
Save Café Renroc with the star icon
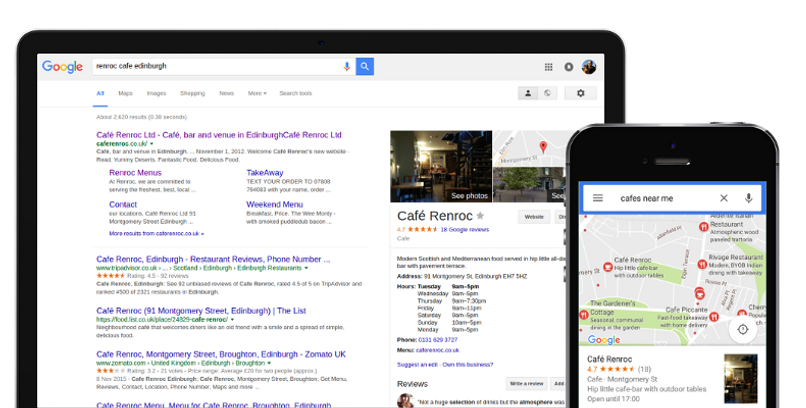tap(480, 216)
